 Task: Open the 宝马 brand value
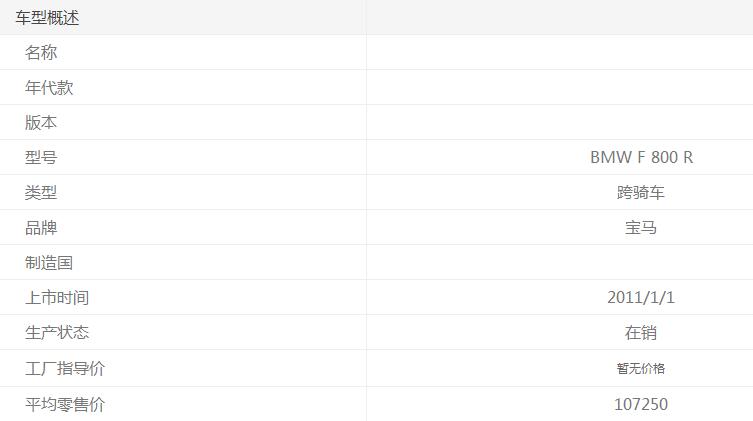pos(641,228)
